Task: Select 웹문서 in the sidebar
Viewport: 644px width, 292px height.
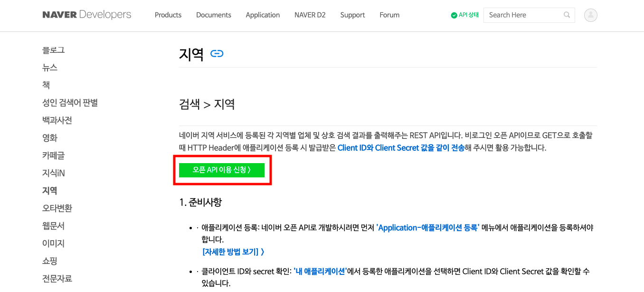Action: click(53, 226)
